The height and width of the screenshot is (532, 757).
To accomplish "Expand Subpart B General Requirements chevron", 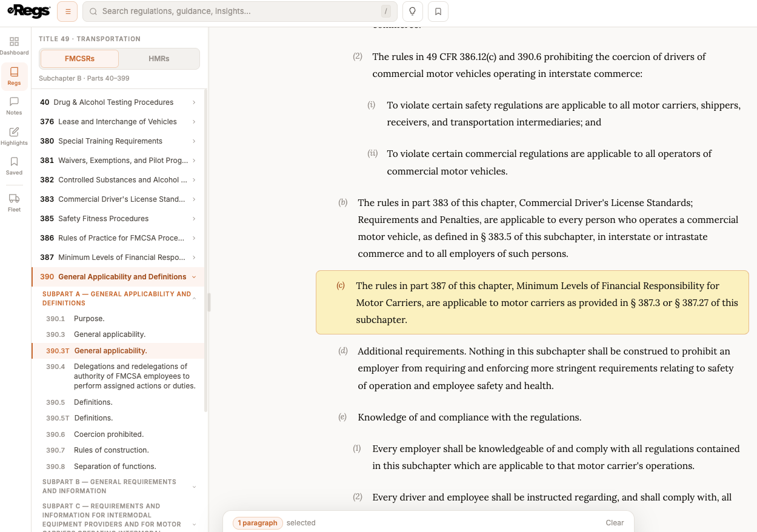I will pos(195,487).
